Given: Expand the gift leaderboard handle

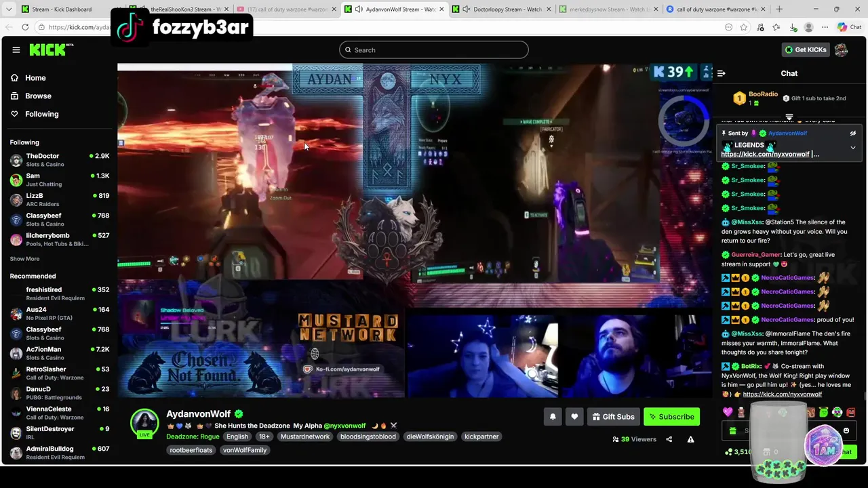Looking at the screenshot, I should [789, 117].
